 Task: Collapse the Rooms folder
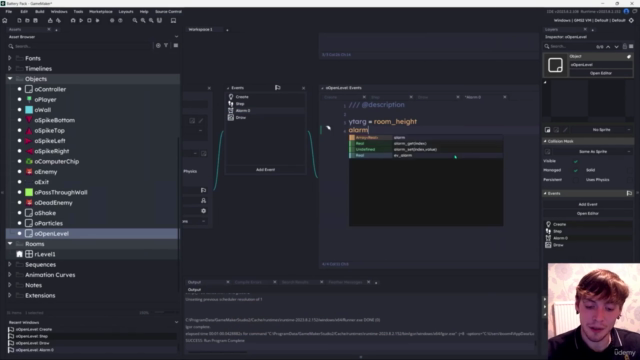click(10, 244)
